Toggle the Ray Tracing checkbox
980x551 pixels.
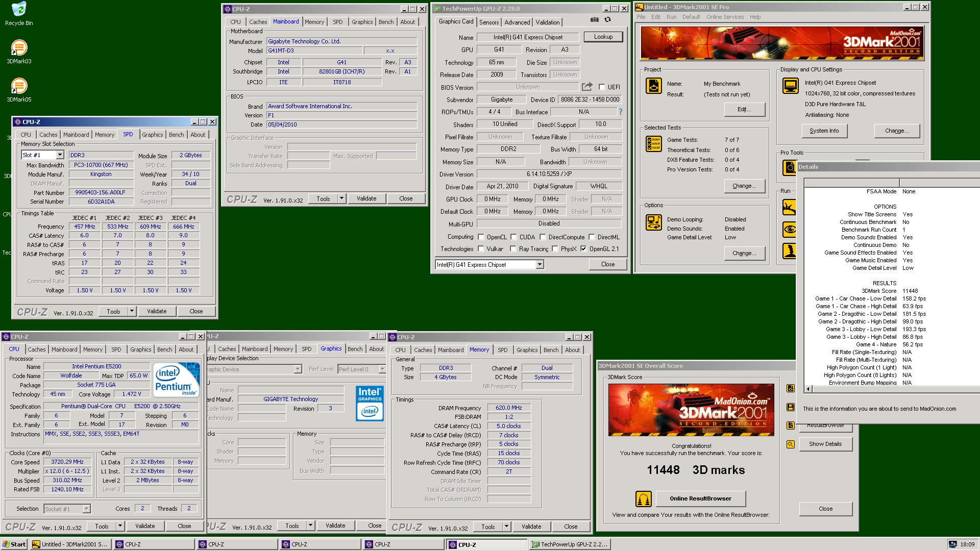click(513, 249)
